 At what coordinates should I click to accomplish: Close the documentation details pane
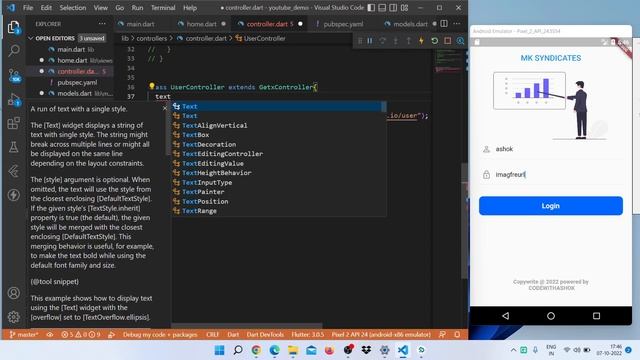click(164, 108)
